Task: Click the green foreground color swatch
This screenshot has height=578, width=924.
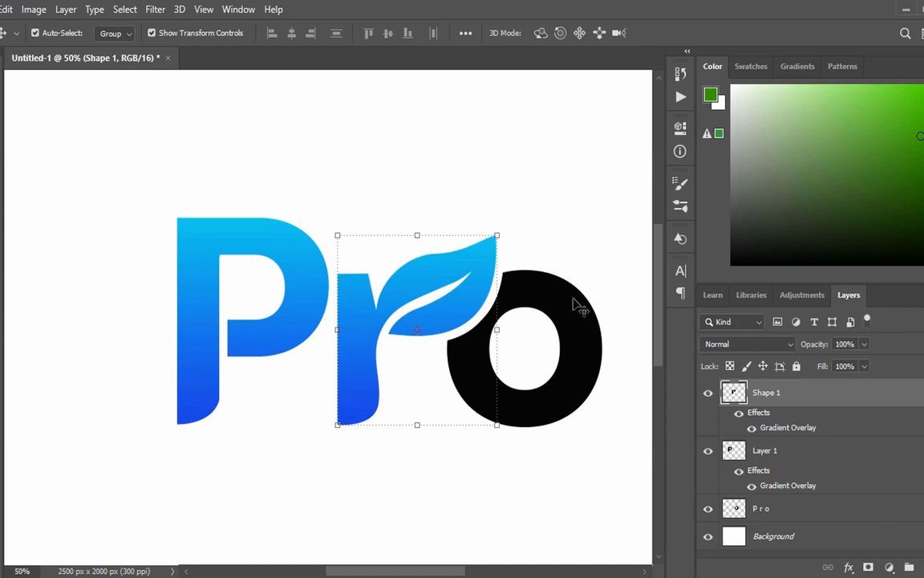Action: [x=710, y=92]
